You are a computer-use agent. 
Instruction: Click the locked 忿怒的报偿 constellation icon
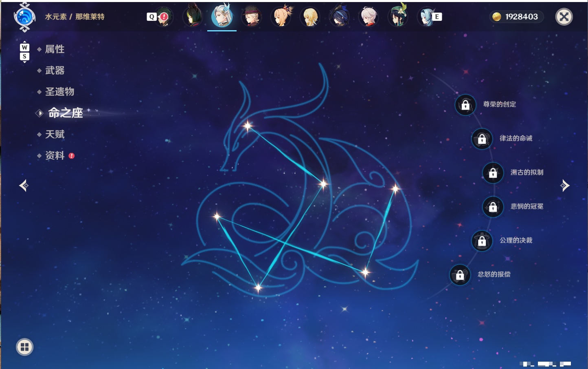[460, 275]
